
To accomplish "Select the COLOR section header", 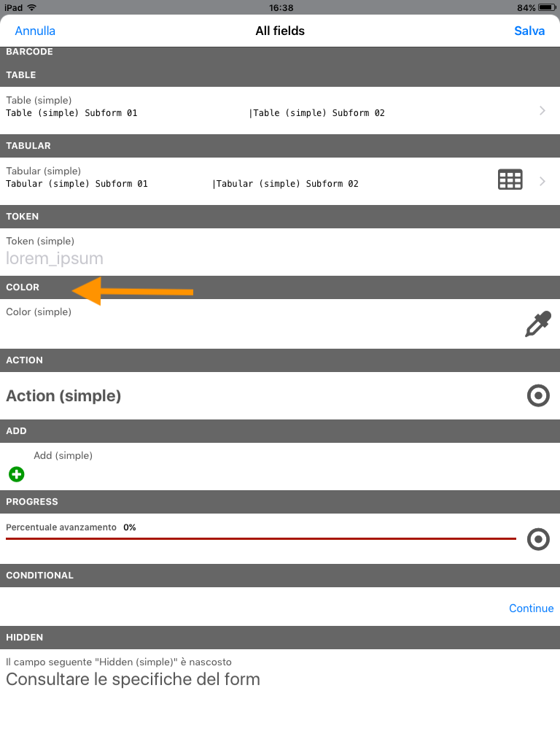I will point(280,287).
